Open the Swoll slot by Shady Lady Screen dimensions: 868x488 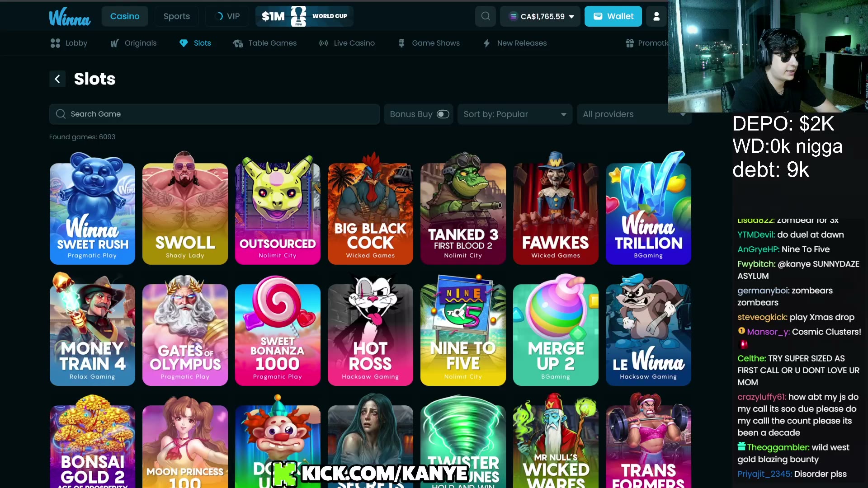(x=185, y=208)
